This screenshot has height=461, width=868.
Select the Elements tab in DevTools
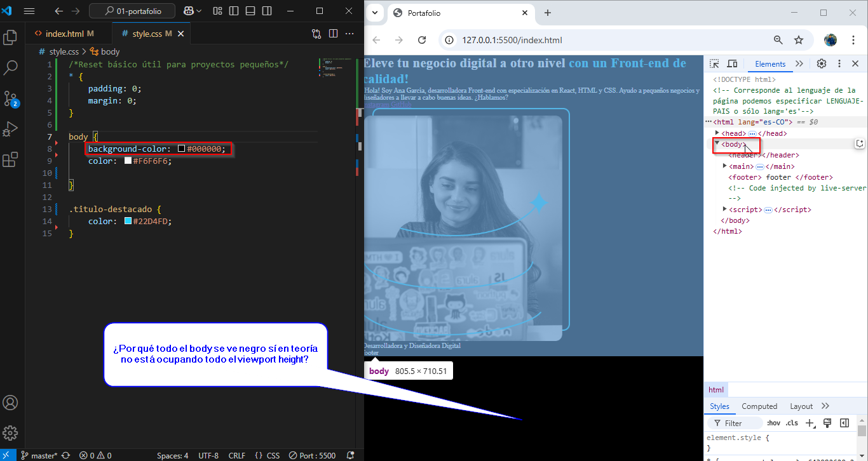pos(770,63)
